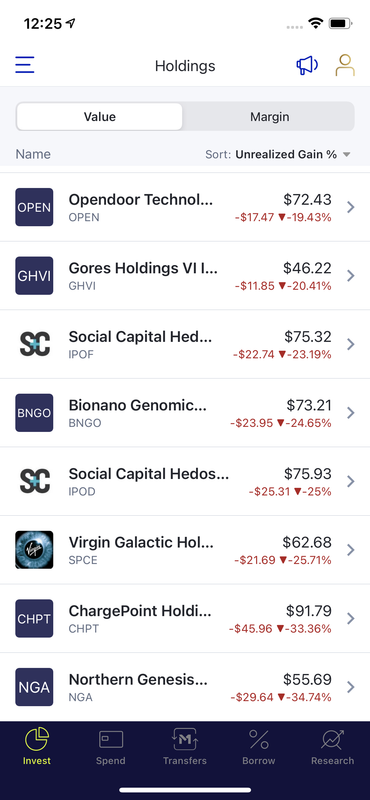Tap the Invest pie chart icon
Screen dimensions: 370x800
tap(37, 739)
